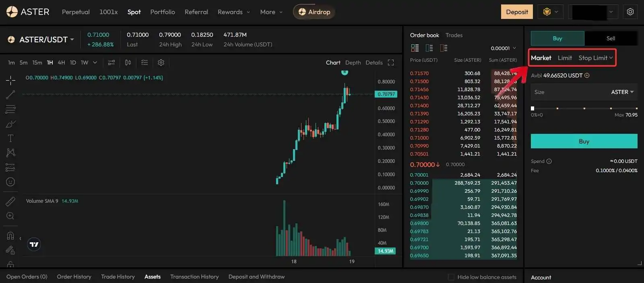Open the BNB chain network selector
644x283 pixels.
(550, 12)
